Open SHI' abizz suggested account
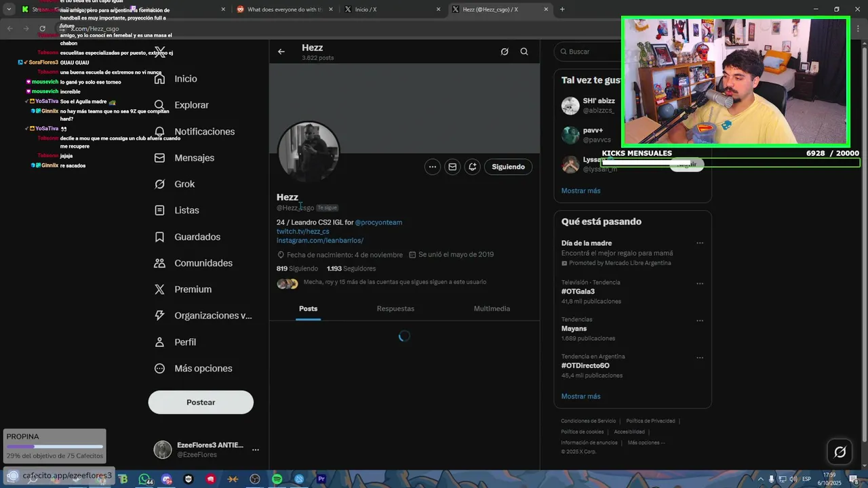Image resolution: width=868 pixels, height=488 pixels. [589, 105]
